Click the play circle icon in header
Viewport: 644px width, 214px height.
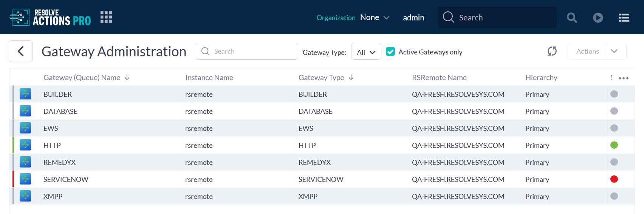click(x=598, y=17)
